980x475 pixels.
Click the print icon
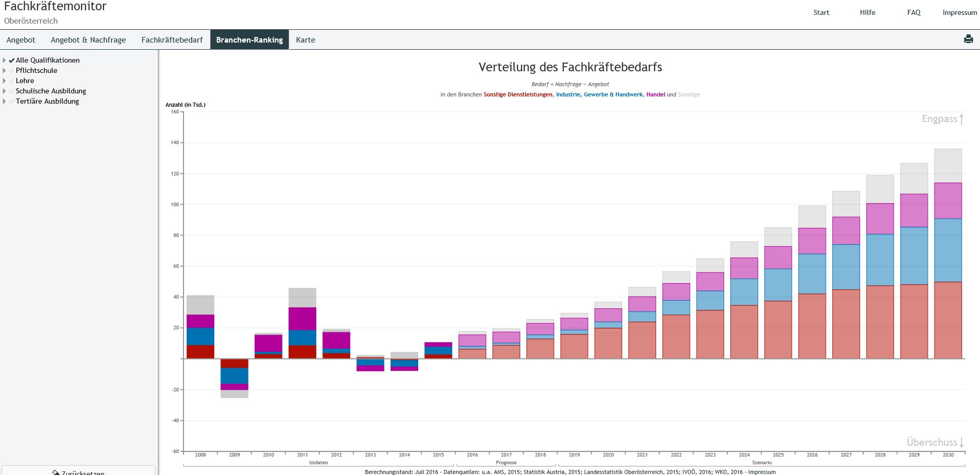coord(968,39)
